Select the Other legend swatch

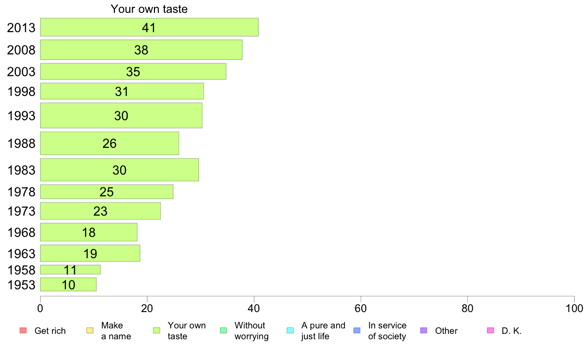[424, 331]
